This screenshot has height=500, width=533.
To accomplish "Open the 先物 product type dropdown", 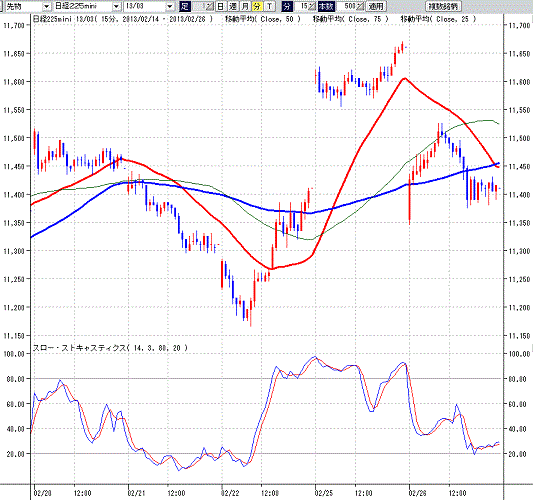I will pos(47,6).
